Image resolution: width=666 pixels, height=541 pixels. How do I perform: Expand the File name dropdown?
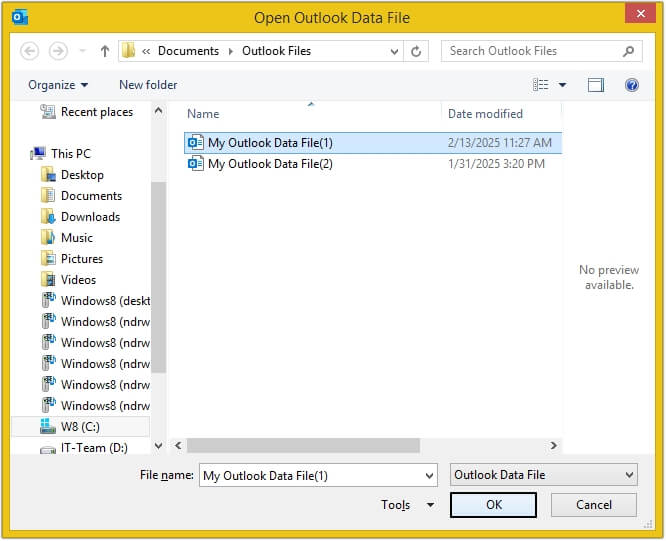click(429, 476)
